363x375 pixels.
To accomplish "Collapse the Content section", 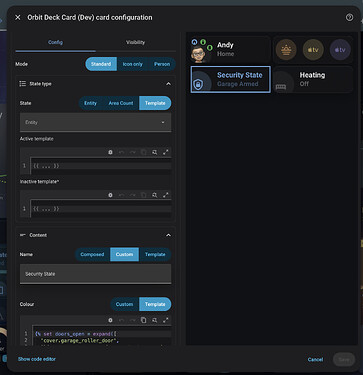I will point(168,235).
